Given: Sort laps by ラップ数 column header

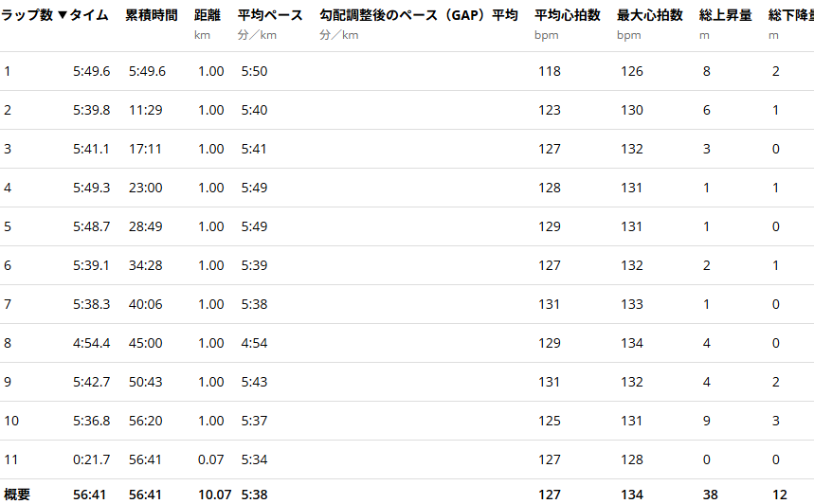Looking at the screenshot, I should (x=27, y=16).
